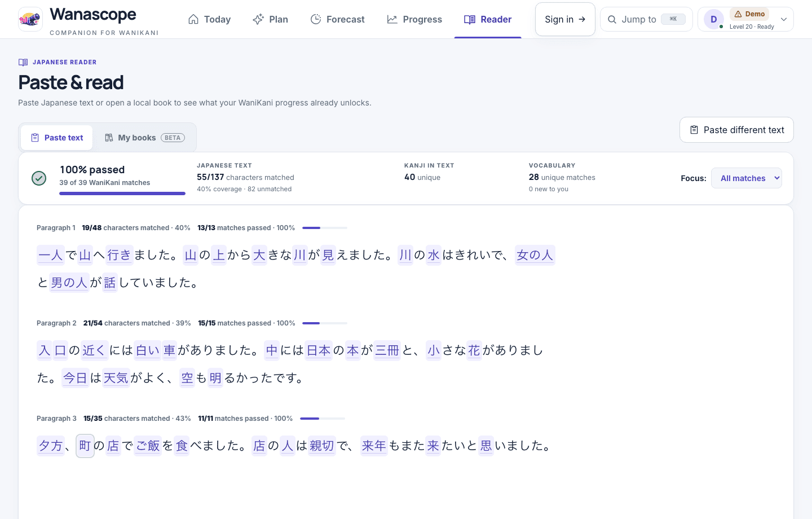Click the 100% passed checkmark icon

click(39, 178)
